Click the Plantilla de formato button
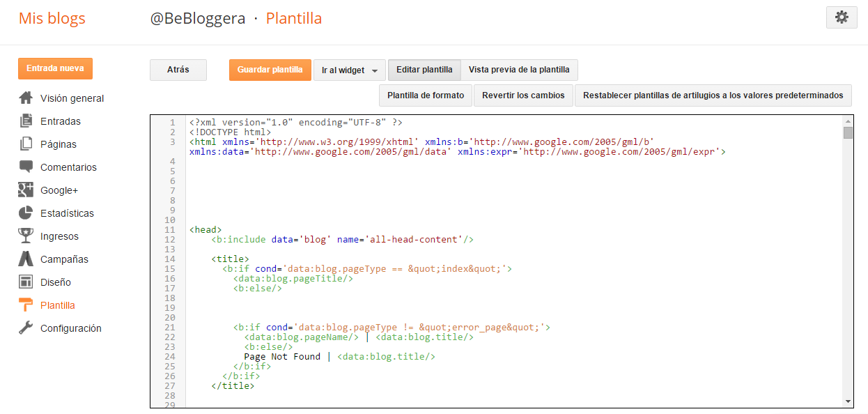Screen dimensions: 868x414 [426, 95]
